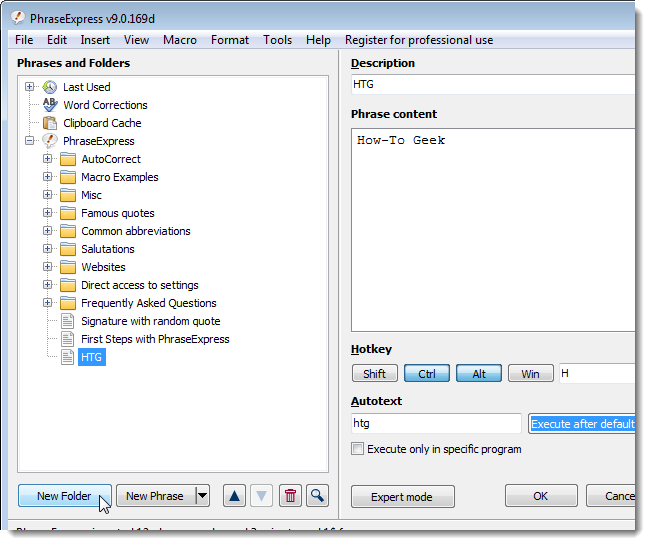Open the Execute after default dropdown
This screenshot has height=545, width=650.
pyautogui.click(x=582, y=424)
